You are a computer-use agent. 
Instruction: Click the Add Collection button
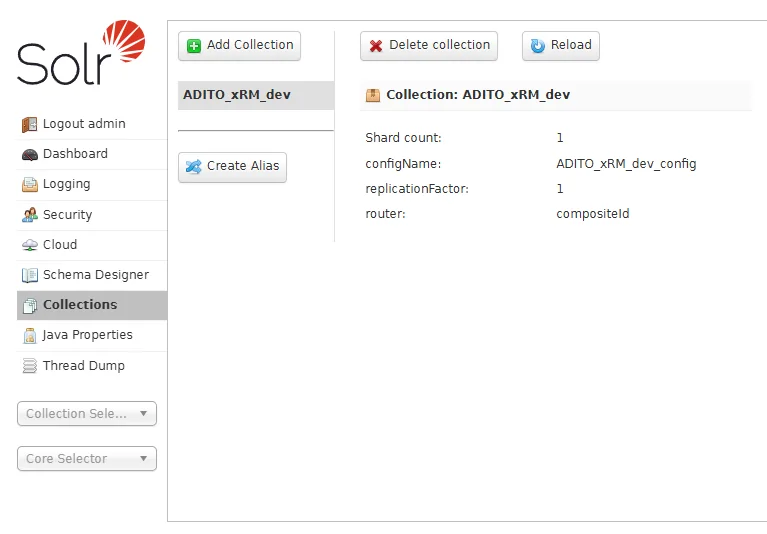point(239,46)
